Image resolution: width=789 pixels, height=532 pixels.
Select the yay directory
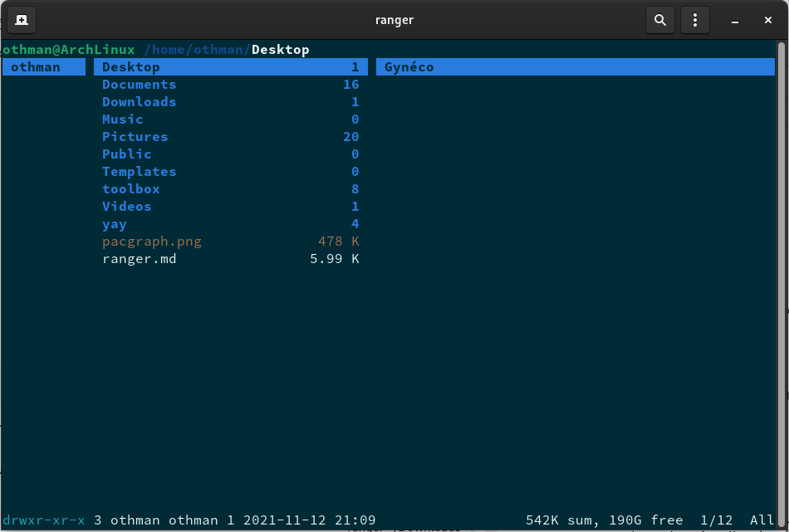point(115,224)
